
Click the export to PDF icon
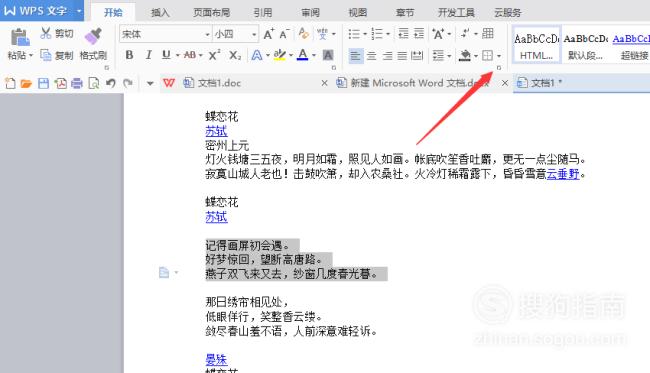(x=61, y=83)
